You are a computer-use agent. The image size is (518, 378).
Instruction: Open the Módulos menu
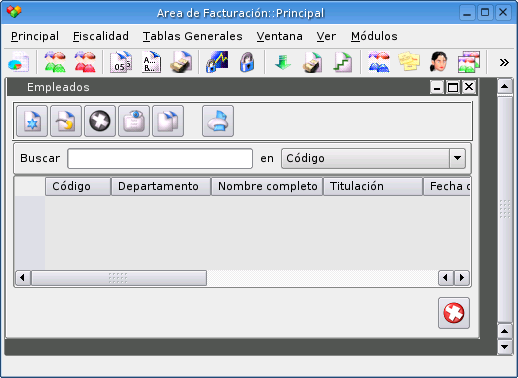click(374, 36)
